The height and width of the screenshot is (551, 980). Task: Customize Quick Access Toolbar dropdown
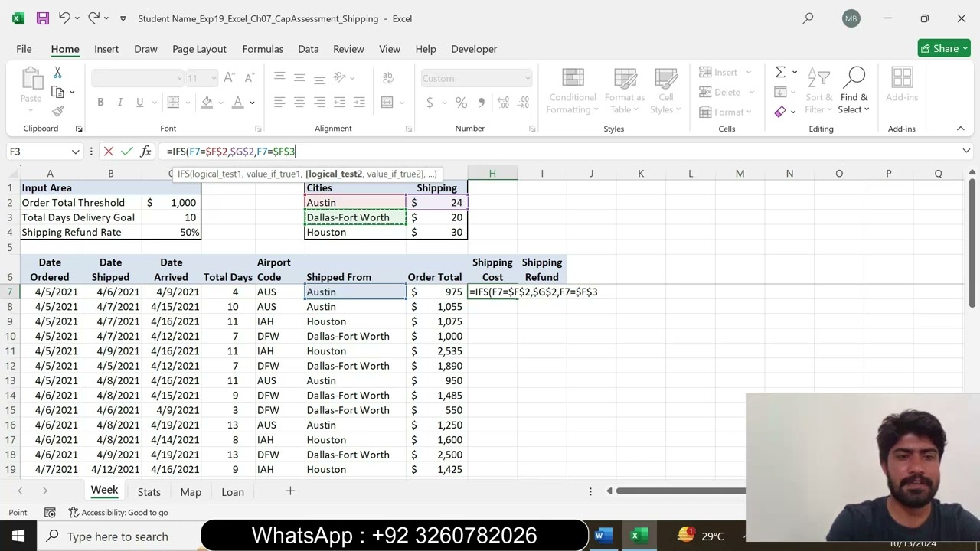[x=123, y=18]
